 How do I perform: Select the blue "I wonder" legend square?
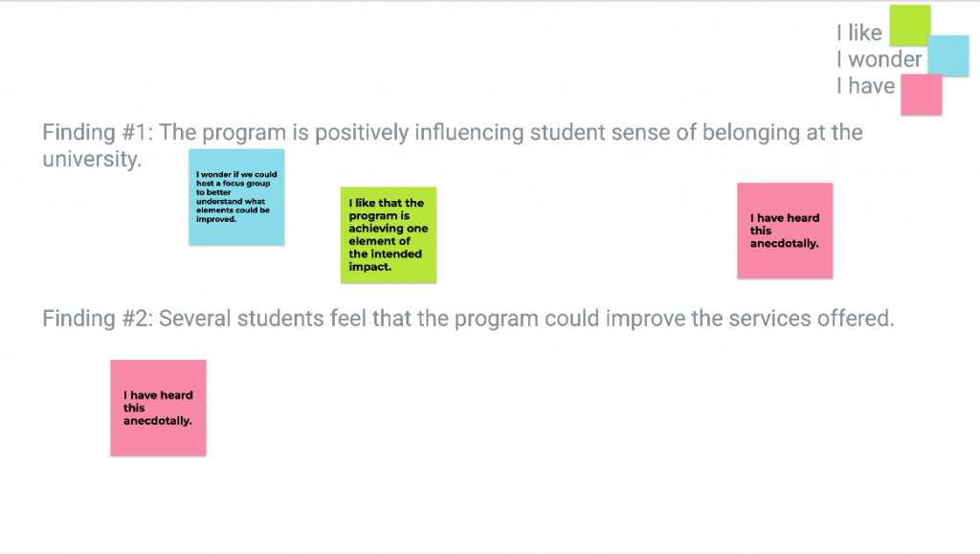click(x=948, y=55)
